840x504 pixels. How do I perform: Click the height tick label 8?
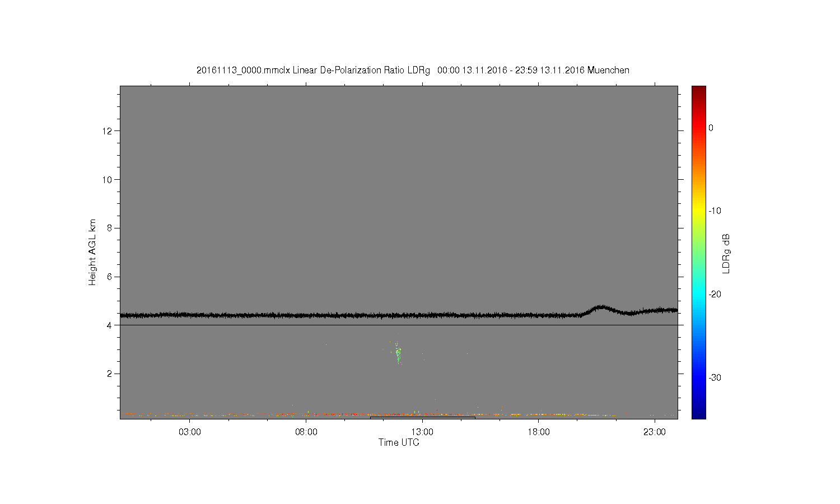tap(110, 228)
